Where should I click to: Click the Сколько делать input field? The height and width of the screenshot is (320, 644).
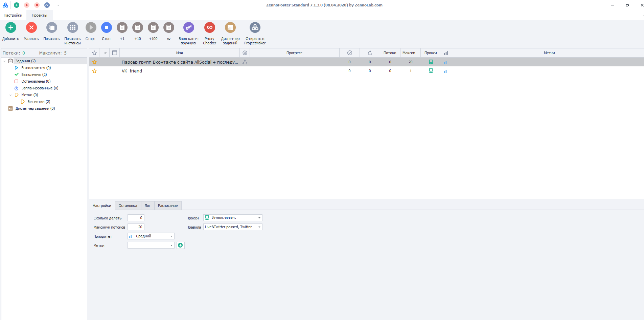(x=136, y=218)
